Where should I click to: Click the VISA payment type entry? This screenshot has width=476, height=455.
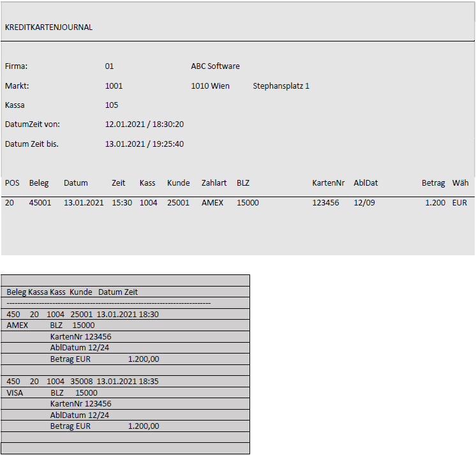15,393
